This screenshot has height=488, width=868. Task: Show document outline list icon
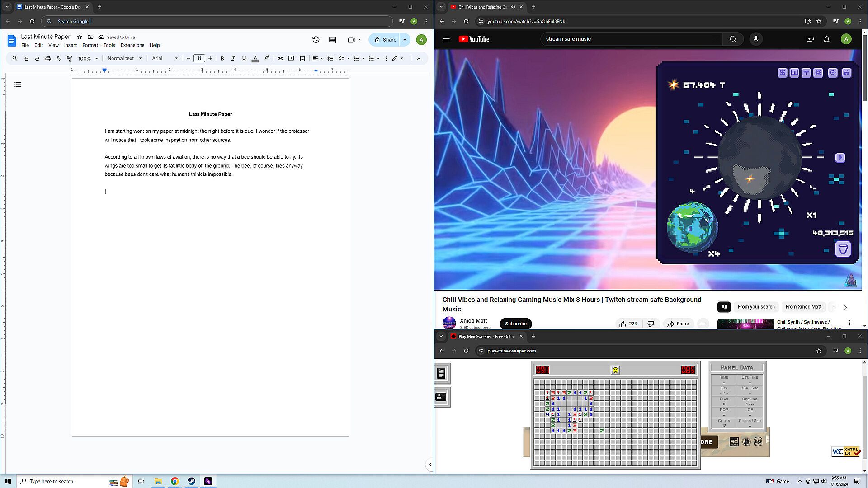pyautogui.click(x=18, y=84)
